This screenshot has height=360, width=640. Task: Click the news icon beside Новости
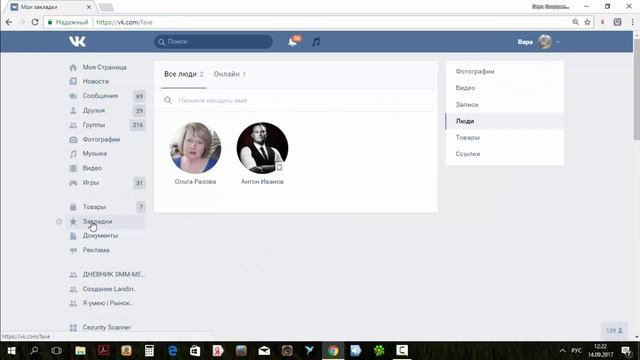coord(73,81)
